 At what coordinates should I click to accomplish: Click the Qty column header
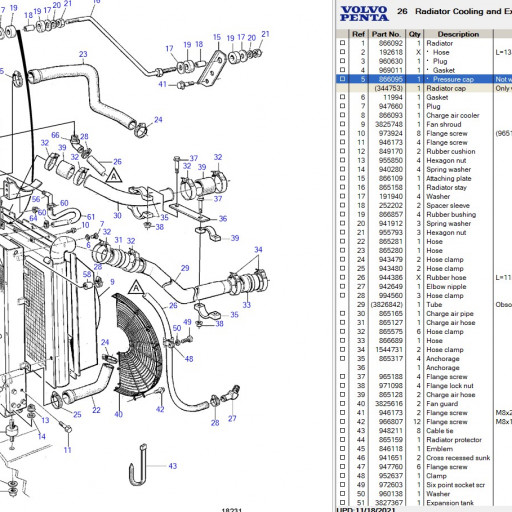(x=414, y=34)
